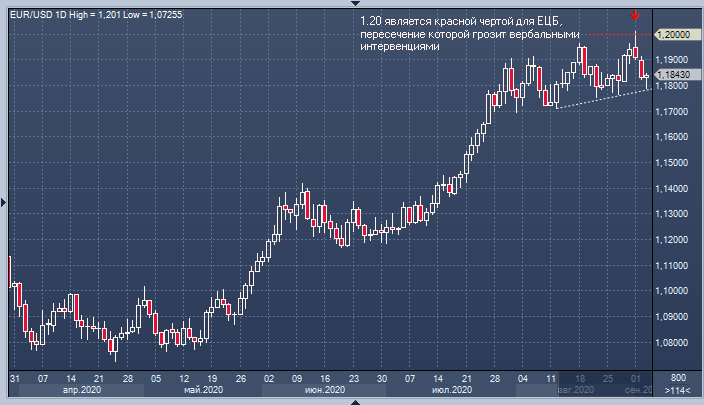This screenshot has width=704, height=405.
Task: Select the 1,18430 current price tag
Action: click(674, 74)
